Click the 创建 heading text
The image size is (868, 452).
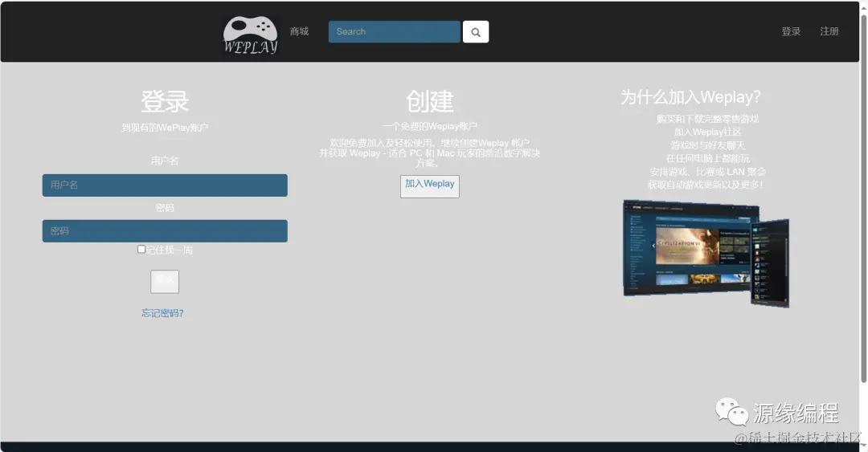(x=429, y=102)
